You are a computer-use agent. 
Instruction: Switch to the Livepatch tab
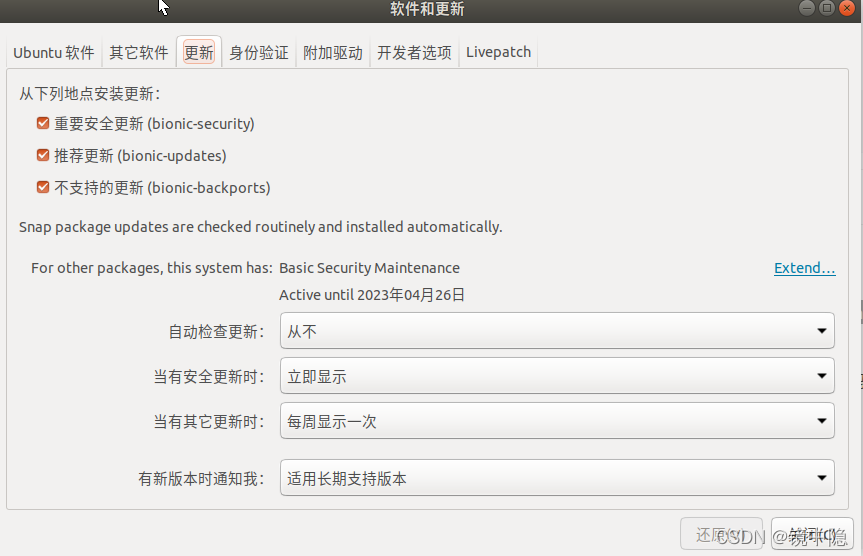pyautogui.click(x=499, y=52)
